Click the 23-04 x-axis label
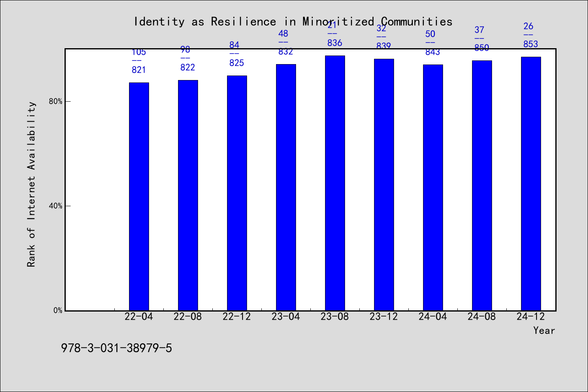The height and width of the screenshot is (392, 588). pyautogui.click(x=286, y=316)
